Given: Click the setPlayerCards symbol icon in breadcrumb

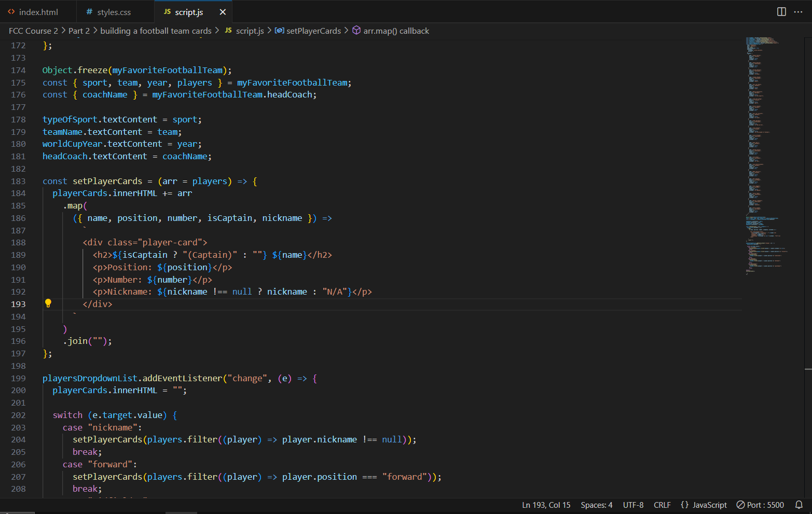Looking at the screenshot, I should (279, 31).
